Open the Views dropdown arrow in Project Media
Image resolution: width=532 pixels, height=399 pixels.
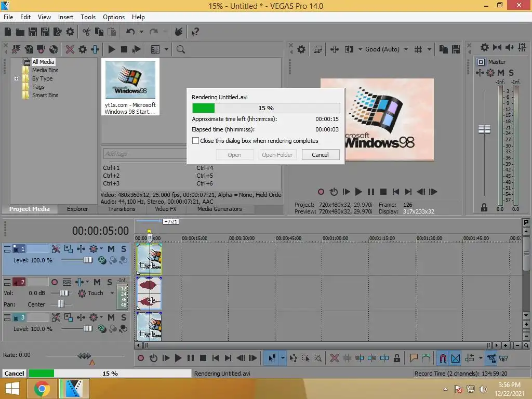pos(166,49)
